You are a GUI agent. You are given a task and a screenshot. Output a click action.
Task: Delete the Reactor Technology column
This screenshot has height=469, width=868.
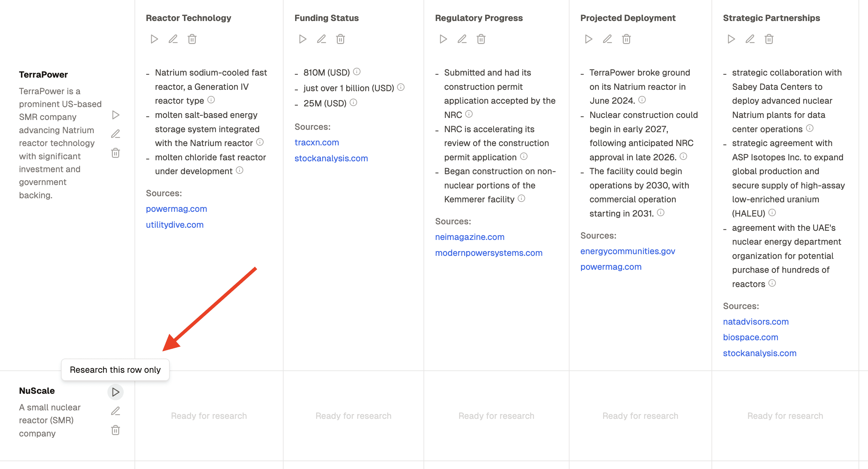(192, 39)
